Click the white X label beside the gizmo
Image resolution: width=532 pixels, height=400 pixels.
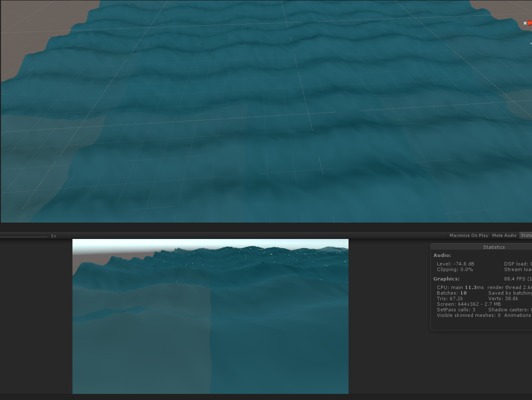point(525,23)
